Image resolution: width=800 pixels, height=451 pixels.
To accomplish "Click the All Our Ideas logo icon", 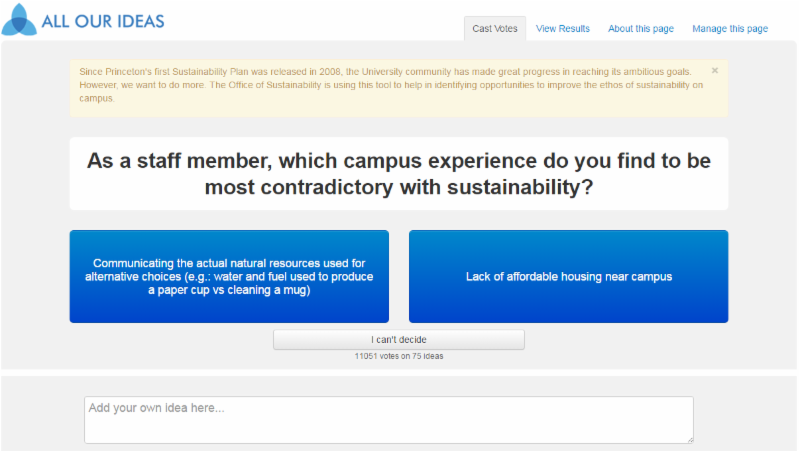I will pyautogui.click(x=19, y=20).
